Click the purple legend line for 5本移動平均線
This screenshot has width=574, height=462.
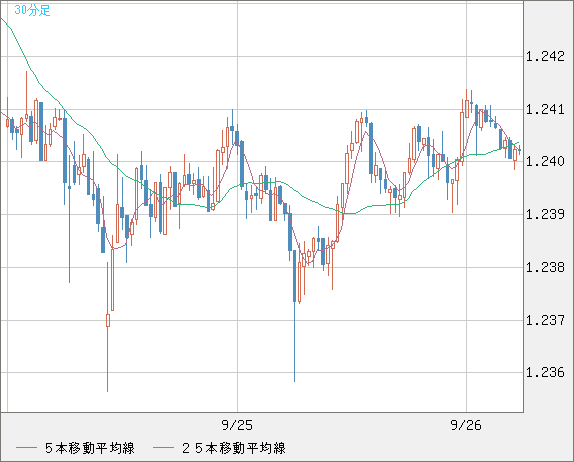(x=26, y=448)
